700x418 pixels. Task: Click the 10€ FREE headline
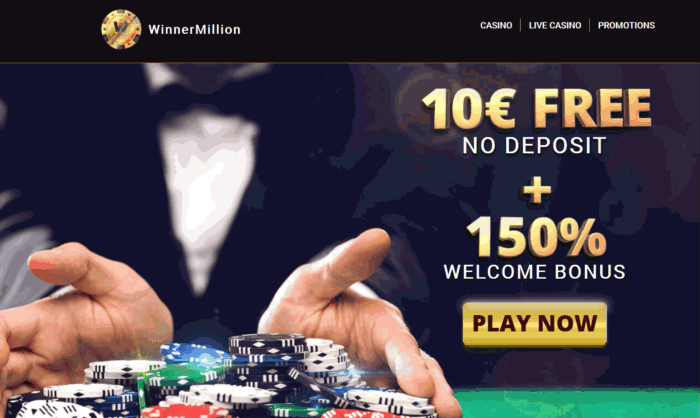[536, 109]
